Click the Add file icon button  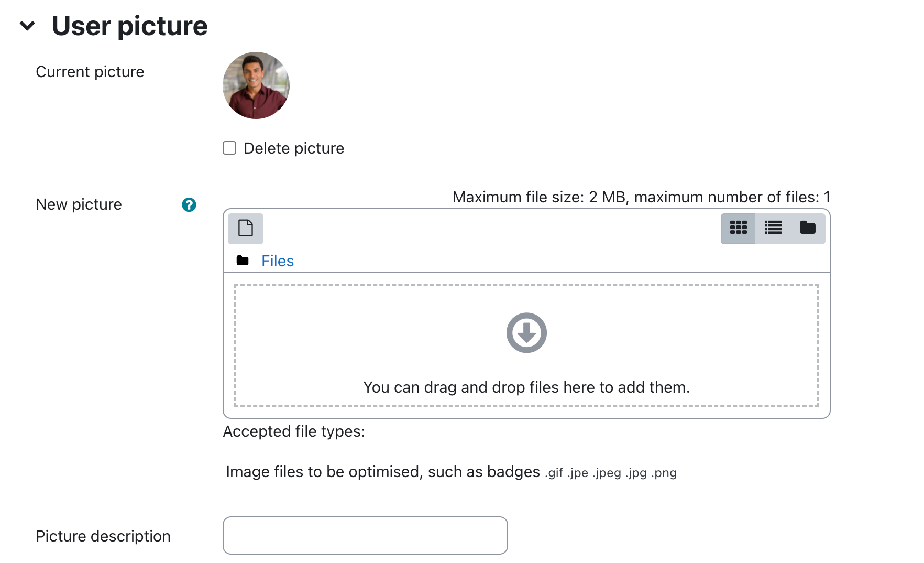coord(246,228)
